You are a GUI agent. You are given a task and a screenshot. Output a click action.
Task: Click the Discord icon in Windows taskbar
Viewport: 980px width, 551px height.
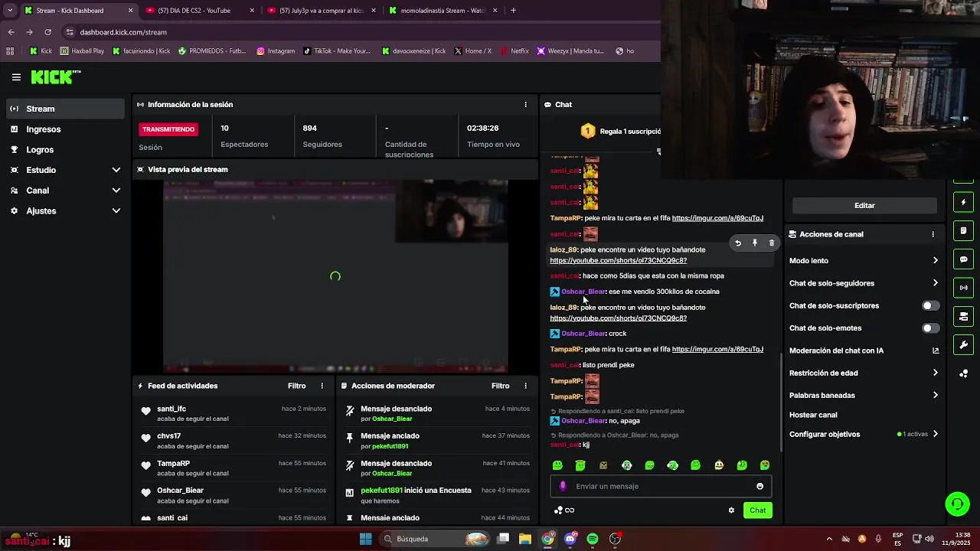(570, 539)
